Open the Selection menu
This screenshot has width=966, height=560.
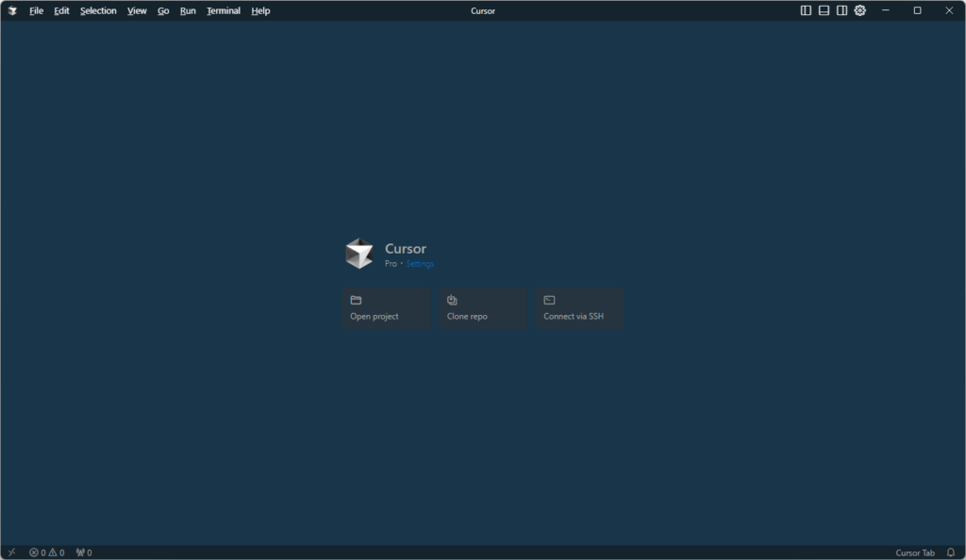[98, 10]
